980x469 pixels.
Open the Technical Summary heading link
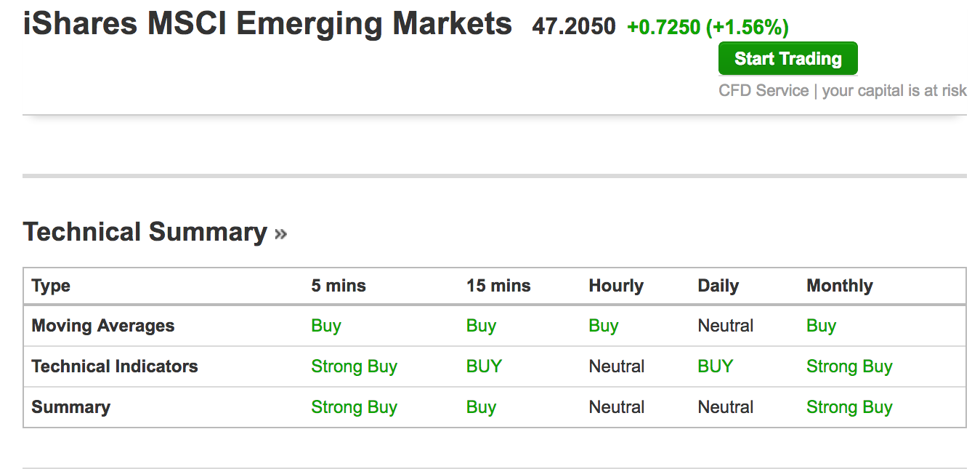click(x=145, y=232)
